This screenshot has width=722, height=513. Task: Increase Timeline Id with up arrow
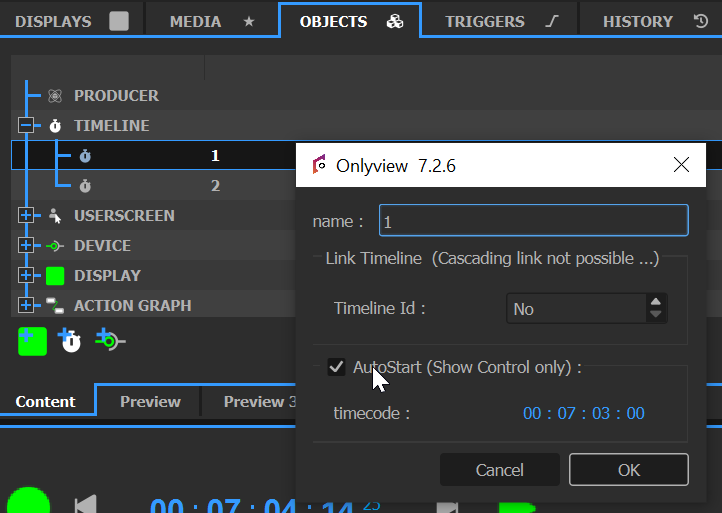point(656,302)
